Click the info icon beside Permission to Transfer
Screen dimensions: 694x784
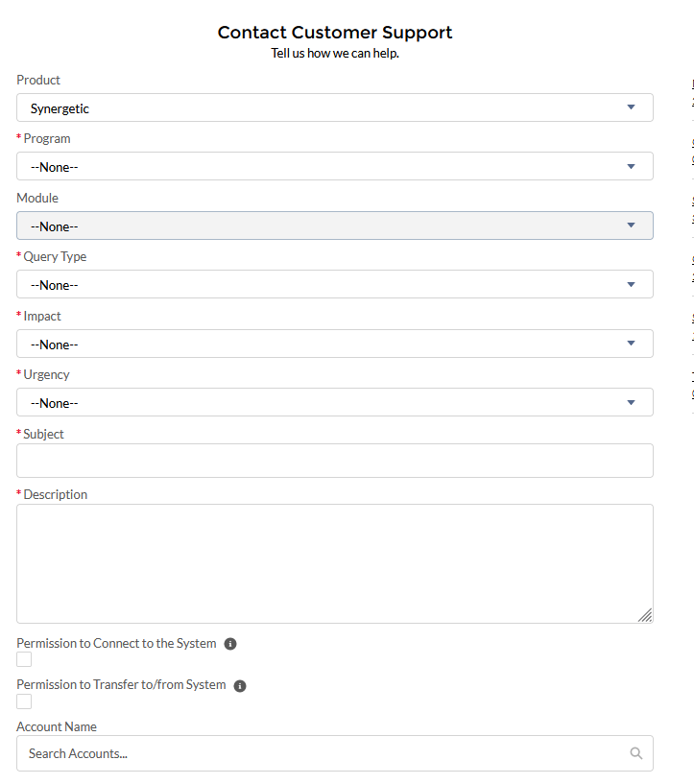(x=239, y=685)
